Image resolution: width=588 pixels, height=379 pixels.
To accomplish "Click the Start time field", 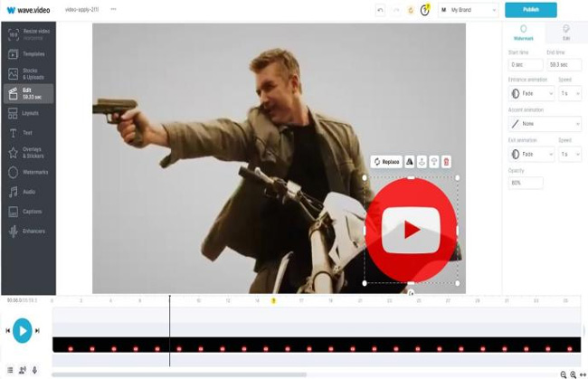I will [x=526, y=65].
